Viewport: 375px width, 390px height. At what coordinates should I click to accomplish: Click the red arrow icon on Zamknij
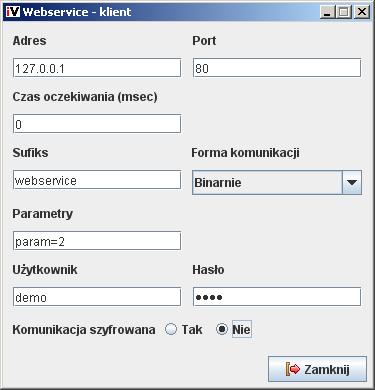click(293, 369)
